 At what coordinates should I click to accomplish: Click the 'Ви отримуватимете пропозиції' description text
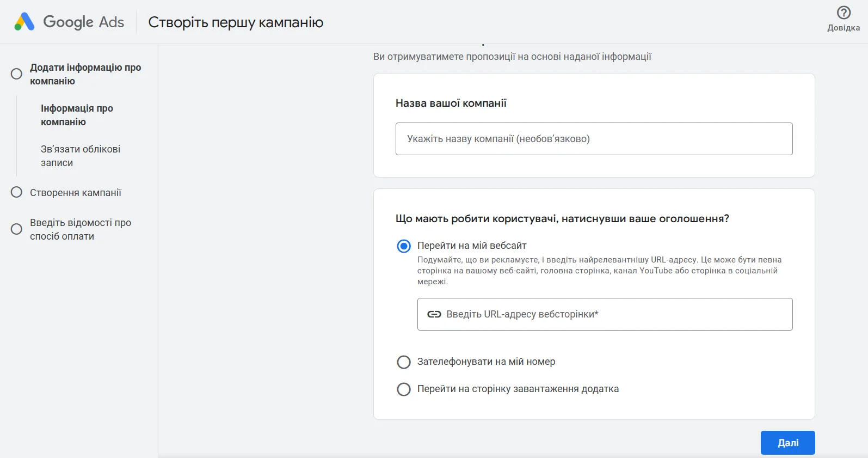[x=512, y=57]
